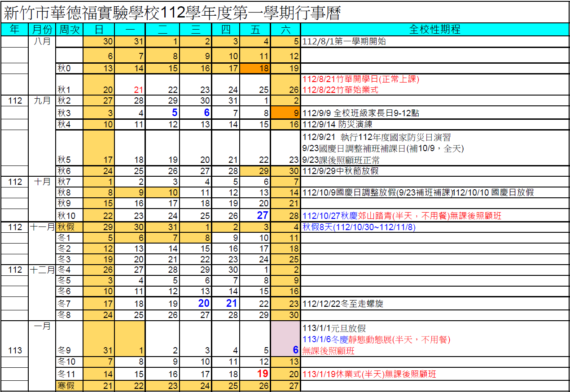Click the 113/1/19休業式(半天)無課後照顧班 event

pos(369,374)
